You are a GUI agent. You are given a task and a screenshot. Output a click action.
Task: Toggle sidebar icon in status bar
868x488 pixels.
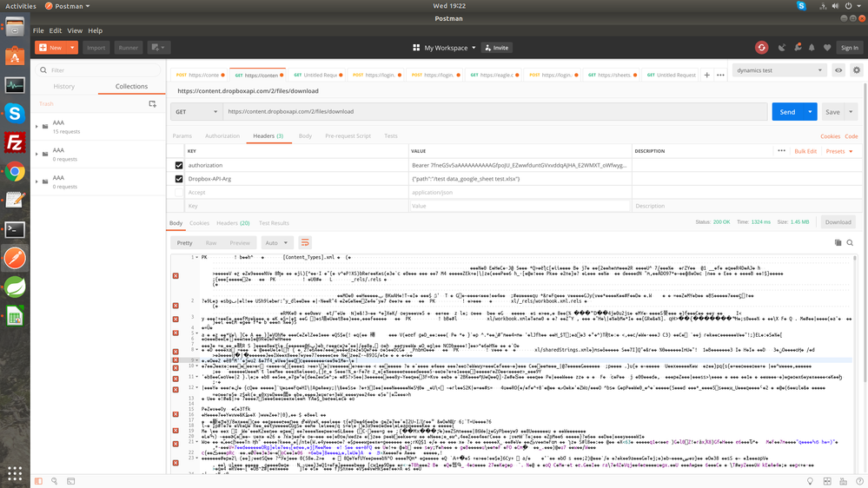click(x=38, y=481)
